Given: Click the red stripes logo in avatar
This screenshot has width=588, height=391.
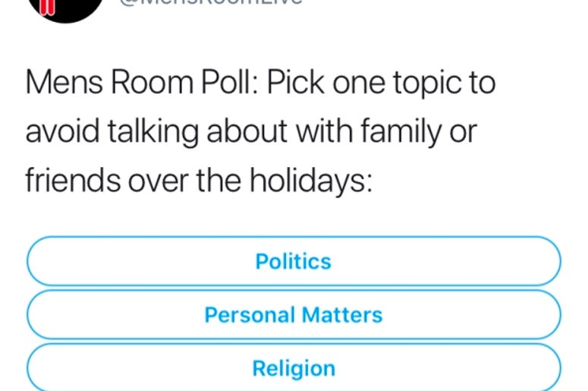Looking at the screenshot, I should pyautogui.click(x=47, y=7).
